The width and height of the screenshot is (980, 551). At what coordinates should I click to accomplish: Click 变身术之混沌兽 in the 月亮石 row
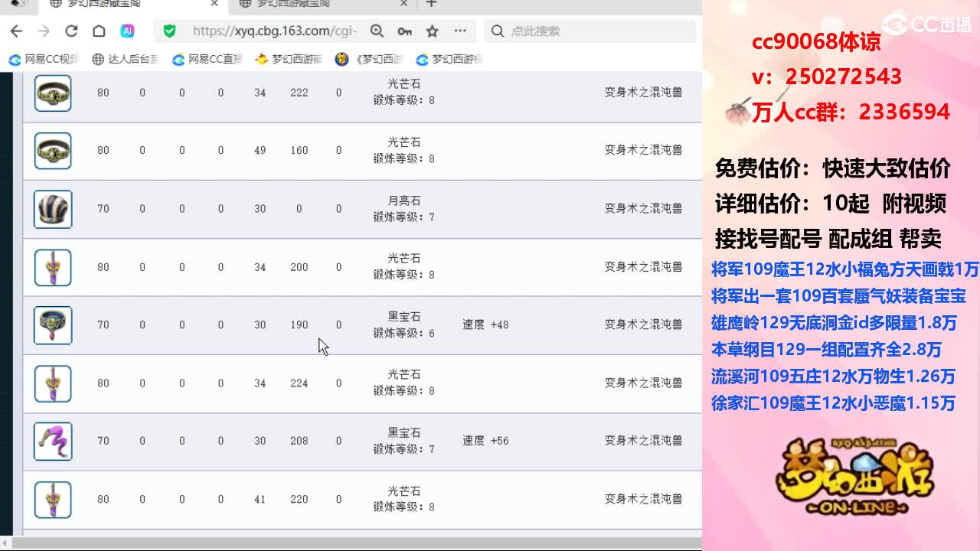tap(643, 209)
